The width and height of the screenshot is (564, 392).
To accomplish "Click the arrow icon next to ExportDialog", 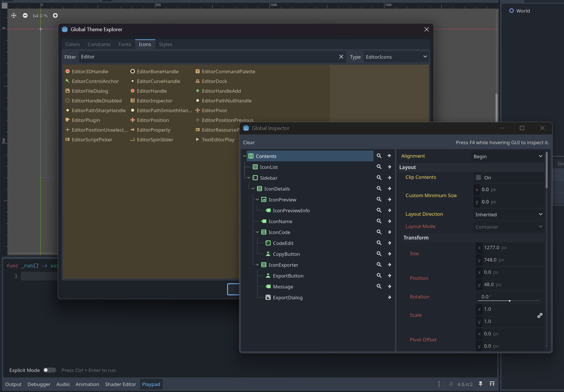I will (389, 297).
